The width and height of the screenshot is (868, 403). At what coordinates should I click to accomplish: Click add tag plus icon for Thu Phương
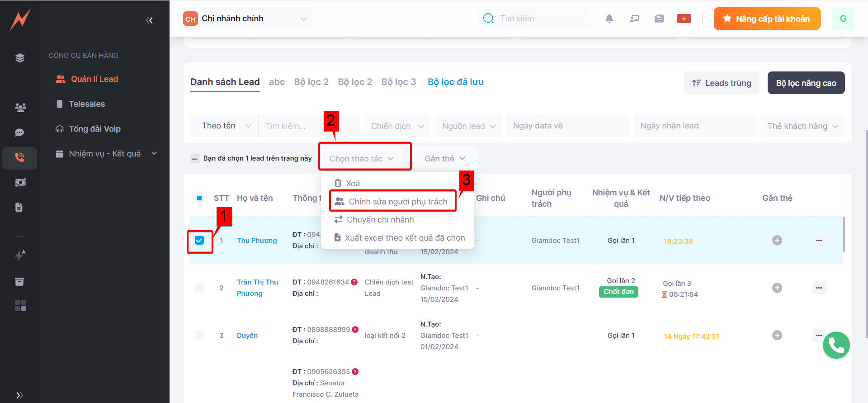(777, 241)
